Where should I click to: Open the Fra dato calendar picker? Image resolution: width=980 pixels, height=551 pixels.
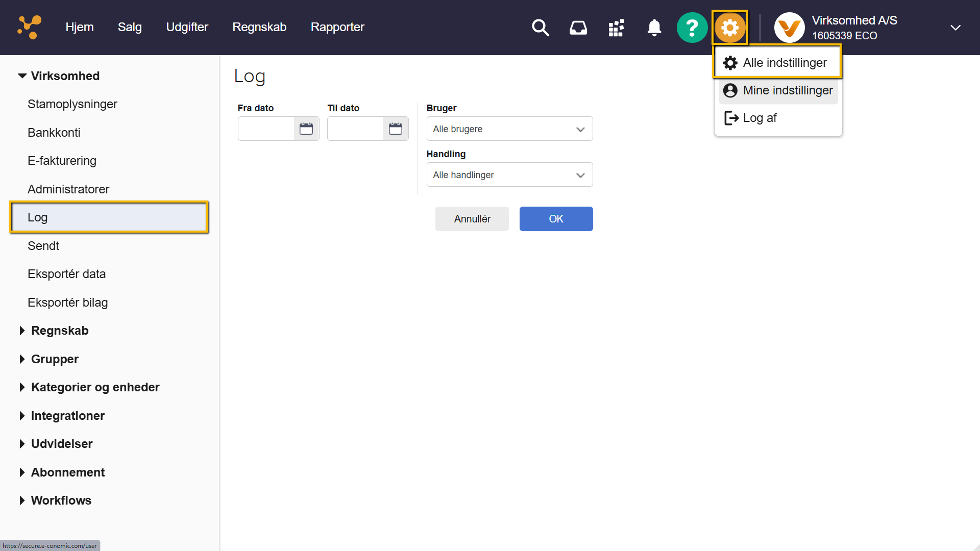(306, 129)
